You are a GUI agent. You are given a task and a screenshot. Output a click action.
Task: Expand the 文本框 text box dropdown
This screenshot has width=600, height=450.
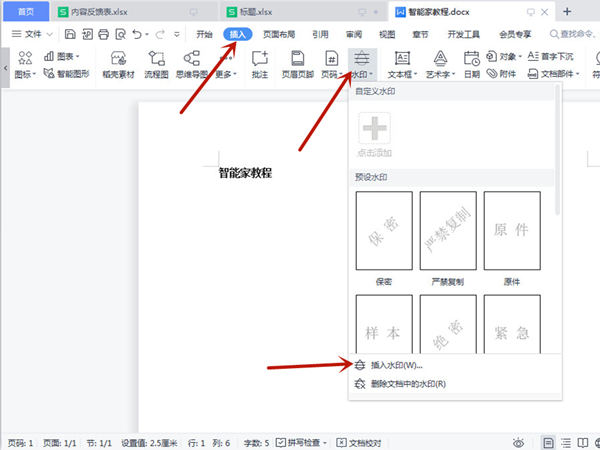tap(403, 74)
